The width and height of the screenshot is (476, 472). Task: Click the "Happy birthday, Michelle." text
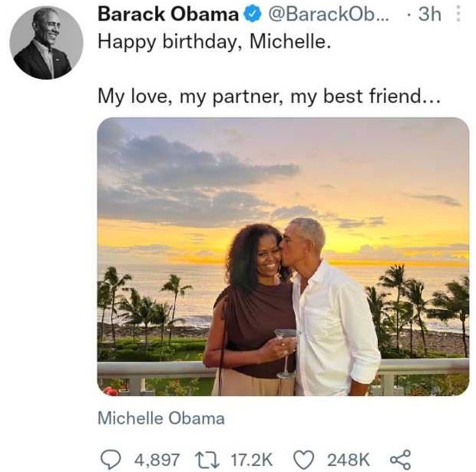coord(214,41)
